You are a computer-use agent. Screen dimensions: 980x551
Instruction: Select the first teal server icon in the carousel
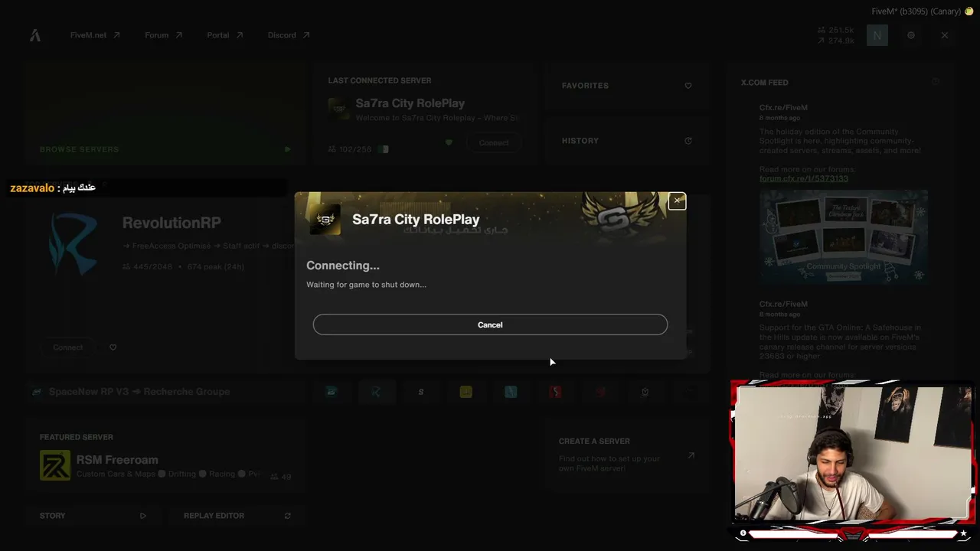332,392
